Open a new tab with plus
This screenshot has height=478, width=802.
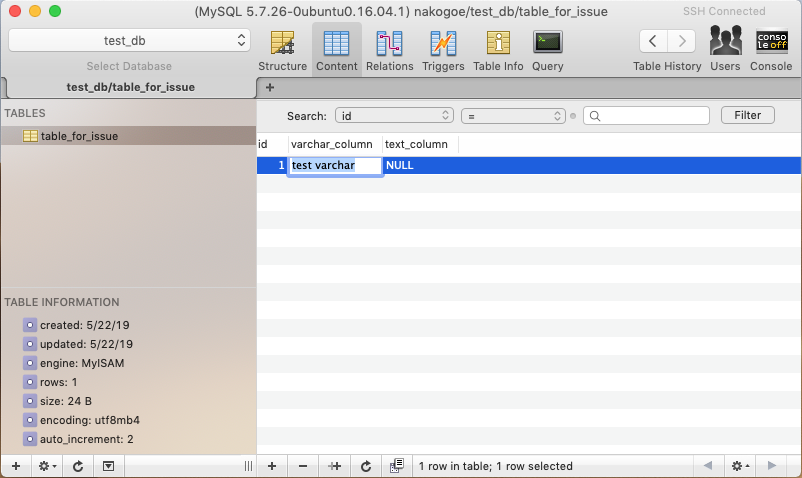click(270, 87)
